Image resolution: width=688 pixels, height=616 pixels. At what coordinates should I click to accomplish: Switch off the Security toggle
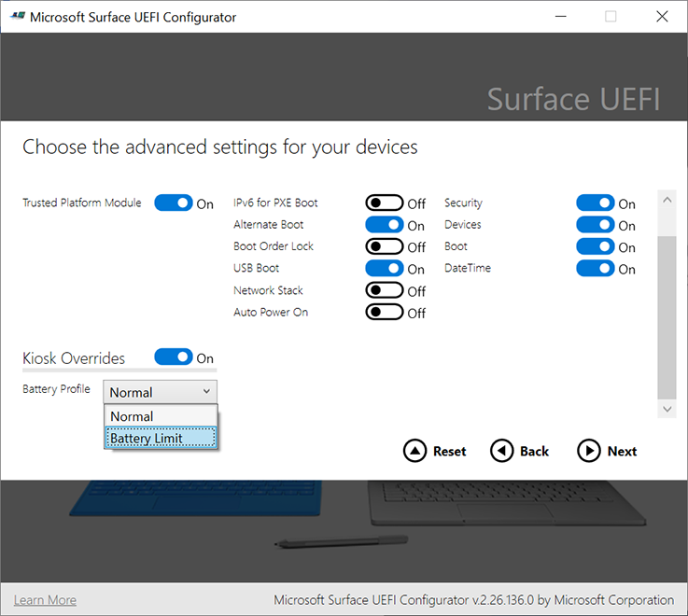[595, 203]
